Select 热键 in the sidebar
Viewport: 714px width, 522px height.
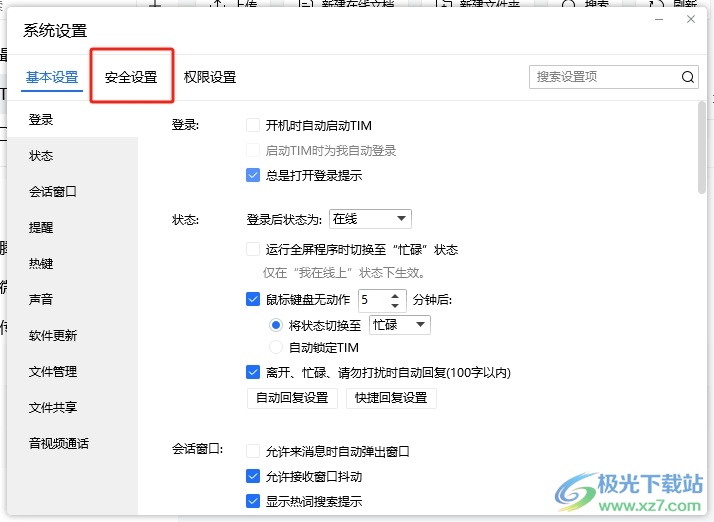41,264
